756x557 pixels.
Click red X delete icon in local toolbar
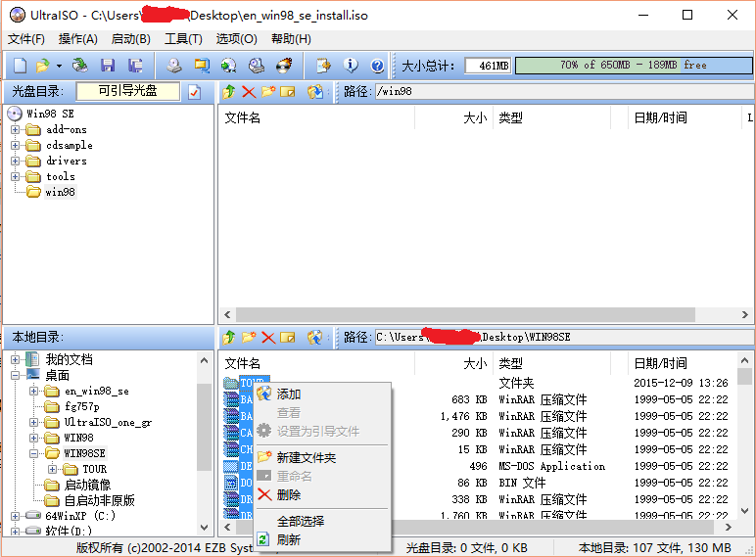pyautogui.click(x=268, y=338)
